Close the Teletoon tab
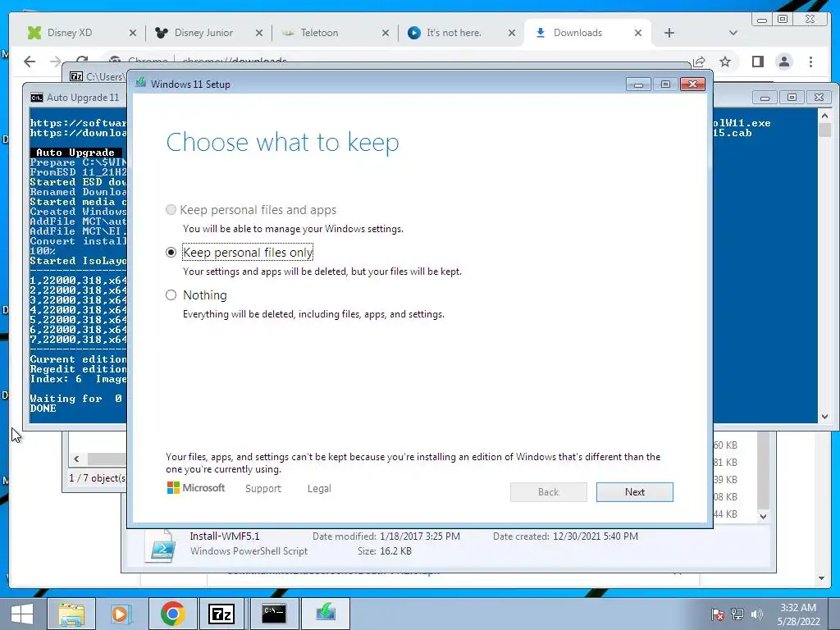Viewport: 840px width, 630px height. pos(386,33)
